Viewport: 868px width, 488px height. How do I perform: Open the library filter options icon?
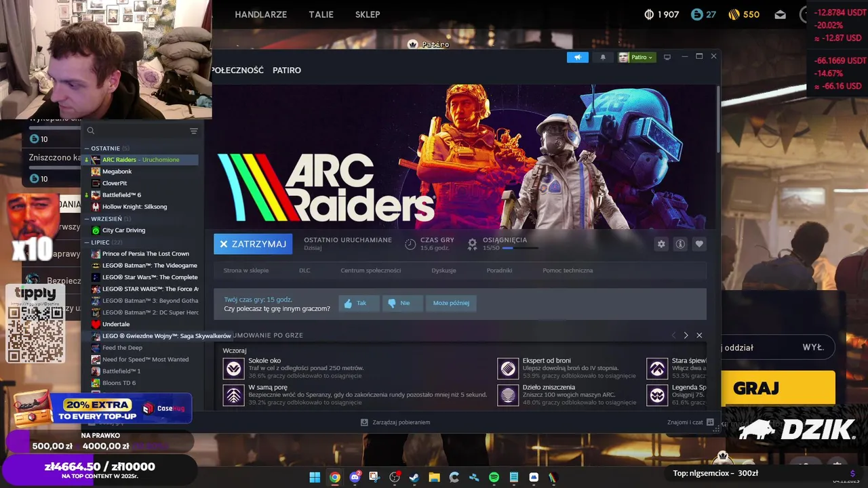pyautogui.click(x=194, y=131)
